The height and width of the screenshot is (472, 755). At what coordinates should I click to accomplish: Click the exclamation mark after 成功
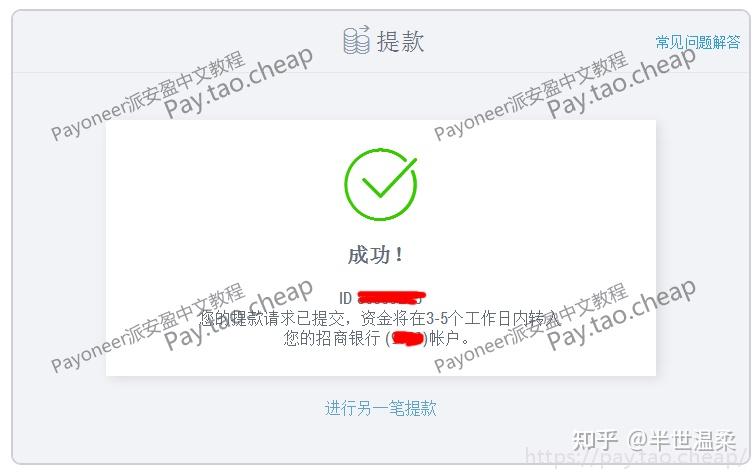pos(399,255)
